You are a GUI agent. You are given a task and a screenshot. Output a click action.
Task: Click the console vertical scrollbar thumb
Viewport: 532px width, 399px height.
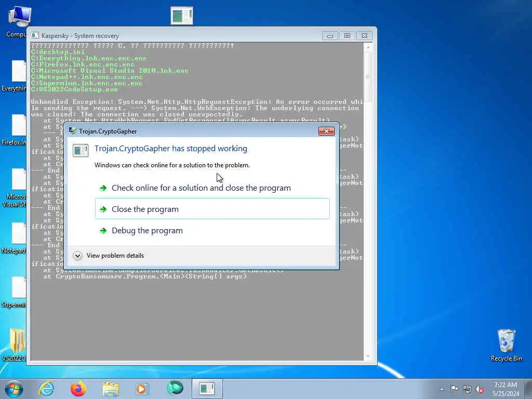(x=368, y=77)
